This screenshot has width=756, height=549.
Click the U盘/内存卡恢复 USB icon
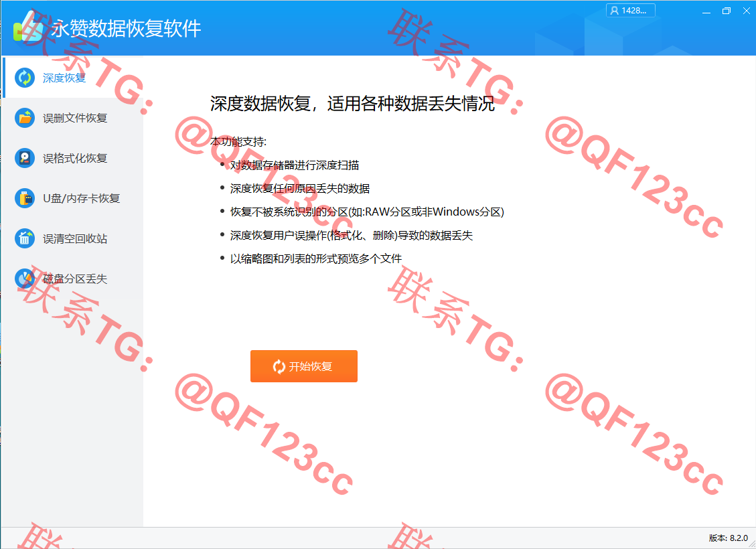point(25,198)
